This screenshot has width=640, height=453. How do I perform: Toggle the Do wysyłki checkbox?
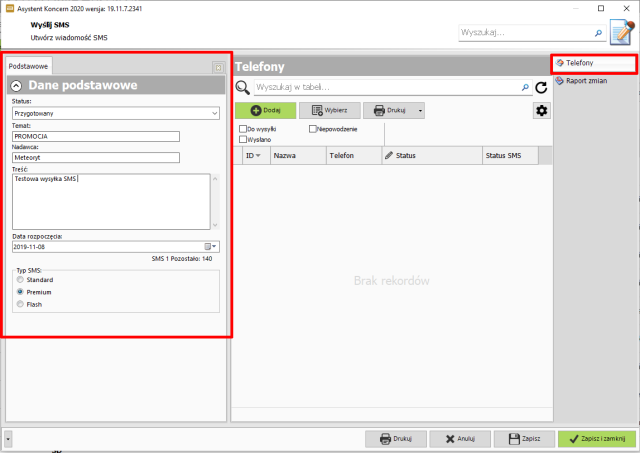(243, 129)
